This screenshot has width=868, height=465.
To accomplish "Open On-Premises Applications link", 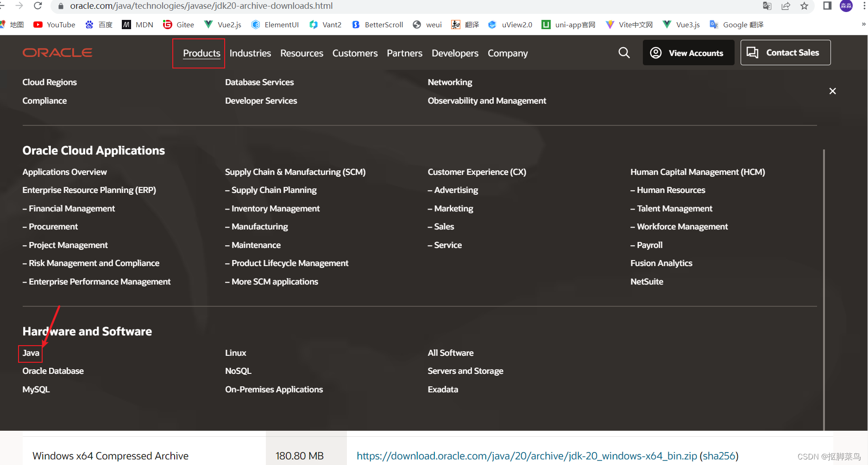I will pyautogui.click(x=274, y=390).
